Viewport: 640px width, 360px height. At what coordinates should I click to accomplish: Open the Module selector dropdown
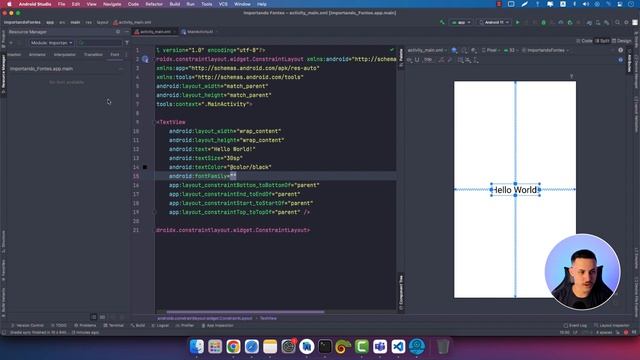tap(51, 42)
